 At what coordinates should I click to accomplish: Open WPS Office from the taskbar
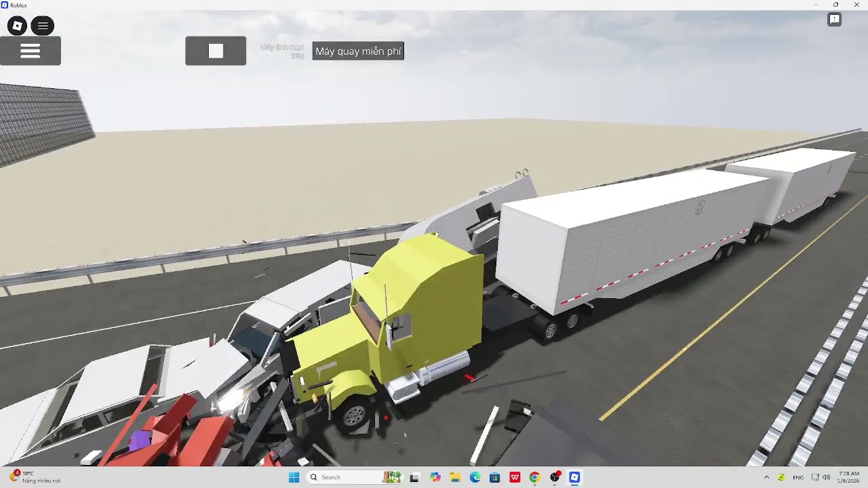click(515, 477)
